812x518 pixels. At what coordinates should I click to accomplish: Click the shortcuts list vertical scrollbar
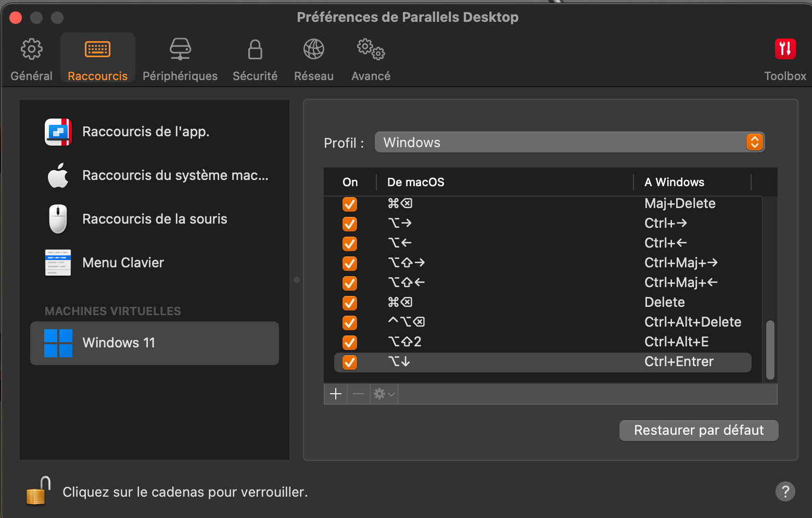(770, 349)
